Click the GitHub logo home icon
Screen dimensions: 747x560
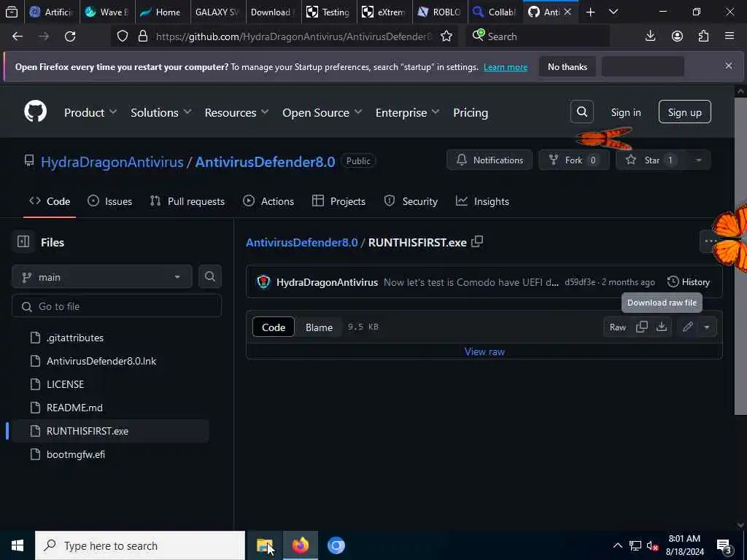click(35, 112)
